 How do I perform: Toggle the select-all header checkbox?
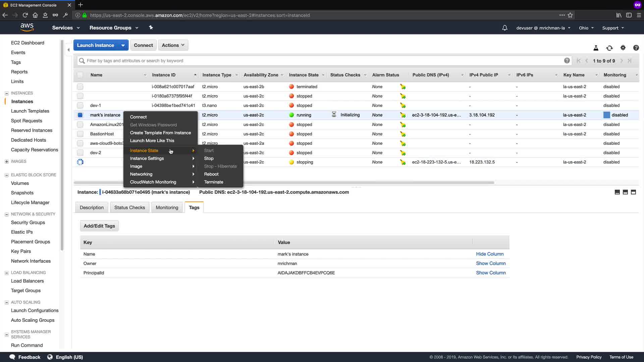click(80, 75)
